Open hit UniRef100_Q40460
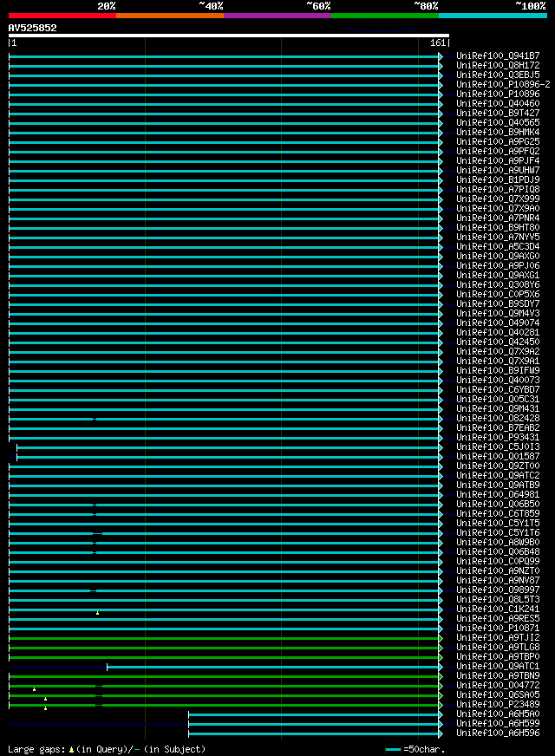Viewport: 555px width, 756px height. click(x=498, y=104)
